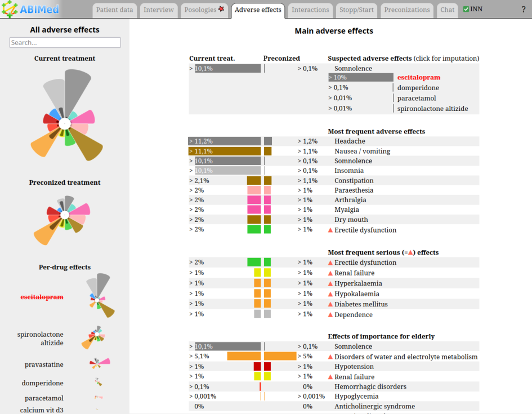Select the Adverse effects tab
Screen dimensions: 532x414
pos(258,10)
